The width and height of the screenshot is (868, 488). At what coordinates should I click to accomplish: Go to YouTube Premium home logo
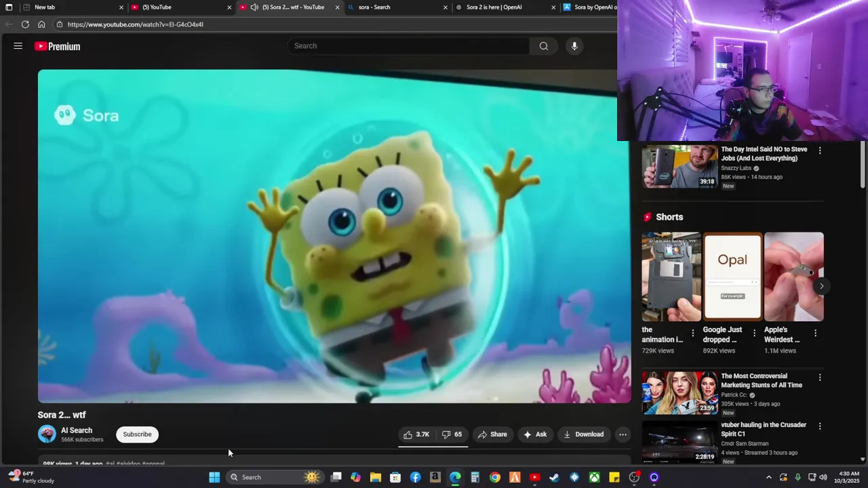(x=58, y=46)
